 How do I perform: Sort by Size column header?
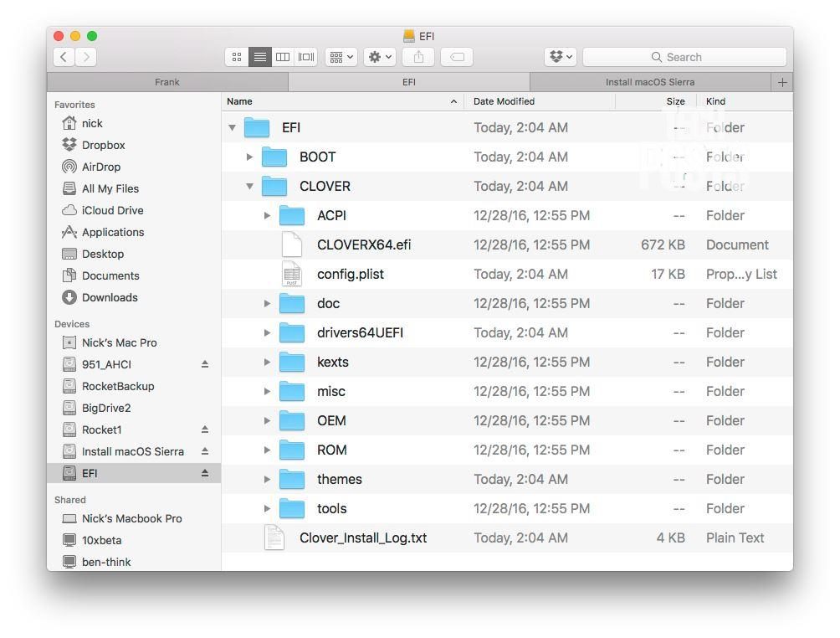(656, 101)
